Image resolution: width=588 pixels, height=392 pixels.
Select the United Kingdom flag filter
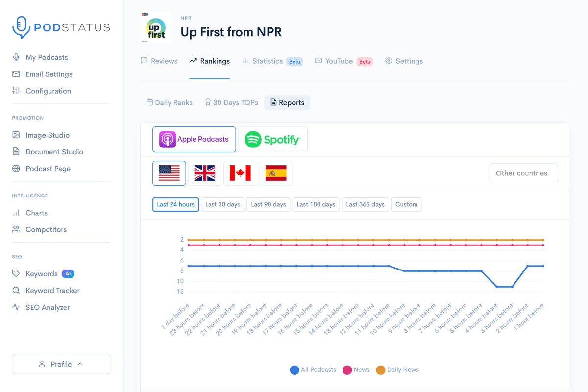(204, 173)
